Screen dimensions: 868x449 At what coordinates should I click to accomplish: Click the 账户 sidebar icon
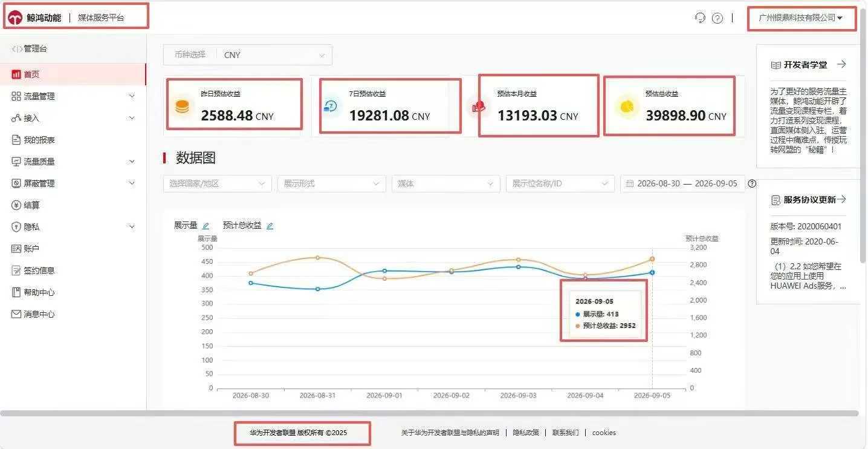(16, 249)
